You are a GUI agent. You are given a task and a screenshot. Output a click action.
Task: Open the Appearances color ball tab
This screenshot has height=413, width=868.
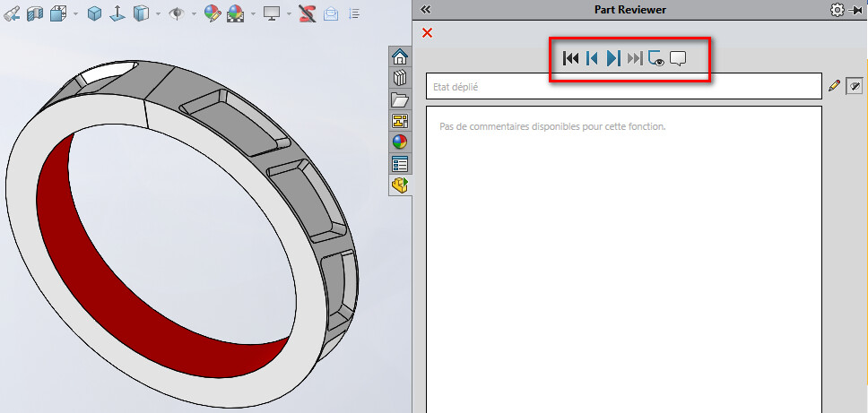[400, 142]
